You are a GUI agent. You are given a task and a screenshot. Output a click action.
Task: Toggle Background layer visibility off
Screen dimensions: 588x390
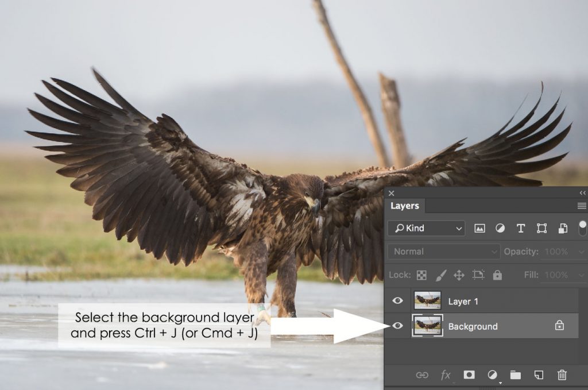[398, 326]
